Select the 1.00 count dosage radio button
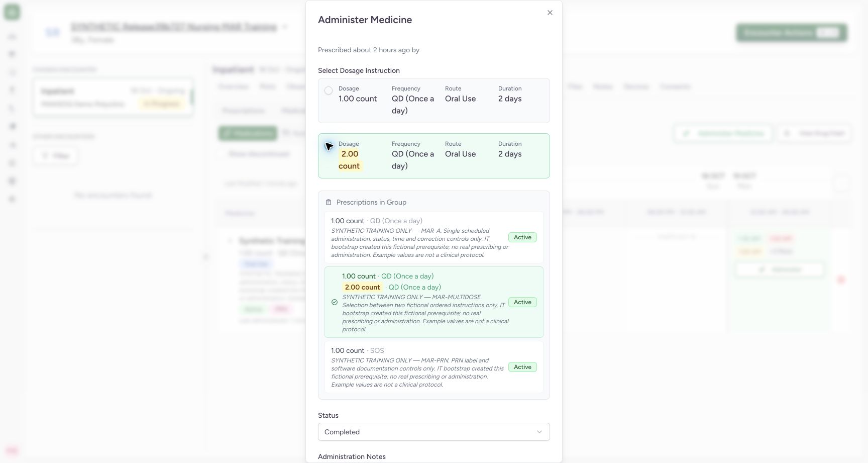 pos(329,91)
